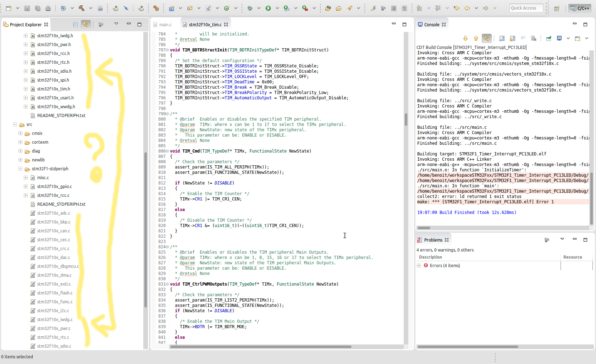The width and height of the screenshot is (596, 364).
Task: Expand the Errors (4 items) node
Action: click(x=419, y=266)
